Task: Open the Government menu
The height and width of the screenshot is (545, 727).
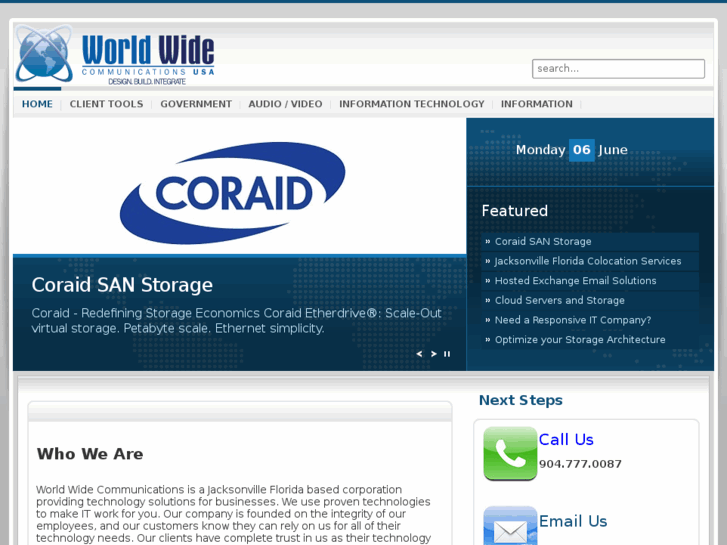Action: tap(196, 104)
